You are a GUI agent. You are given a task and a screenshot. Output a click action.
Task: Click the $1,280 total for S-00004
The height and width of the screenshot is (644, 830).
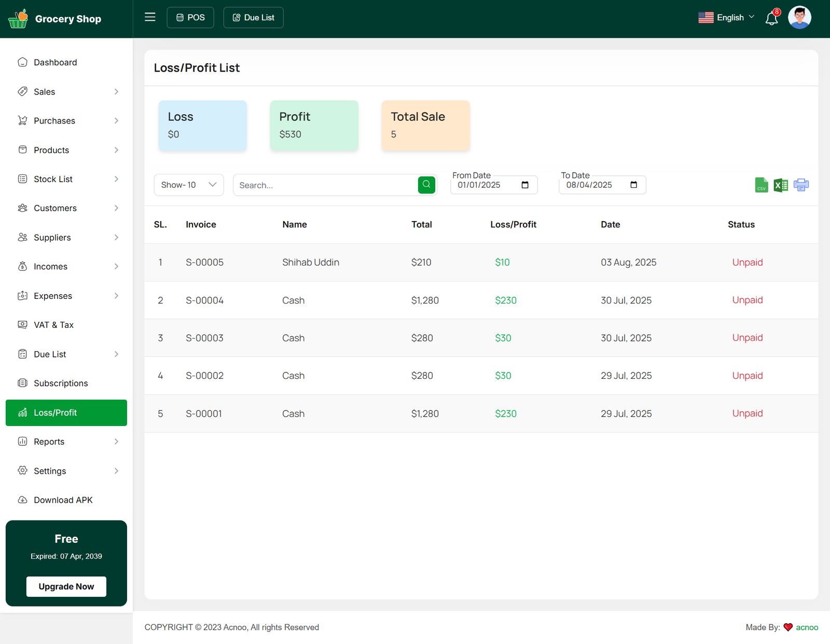425,300
